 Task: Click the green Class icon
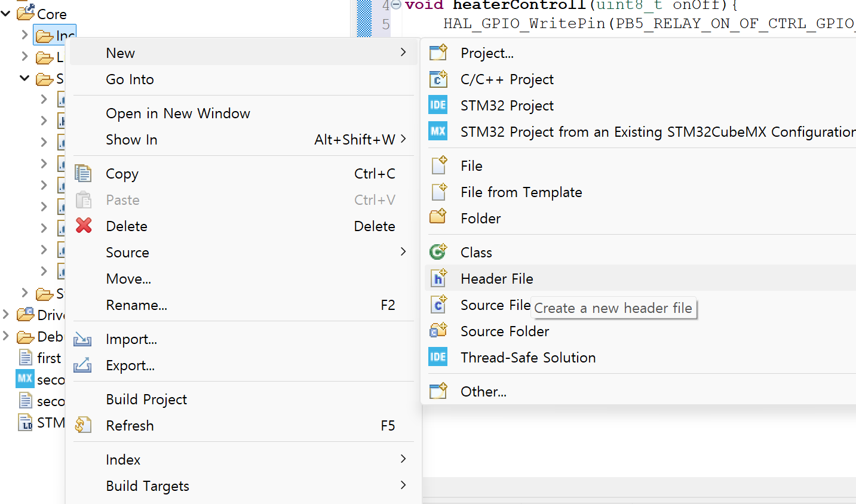pyautogui.click(x=438, y=252)
